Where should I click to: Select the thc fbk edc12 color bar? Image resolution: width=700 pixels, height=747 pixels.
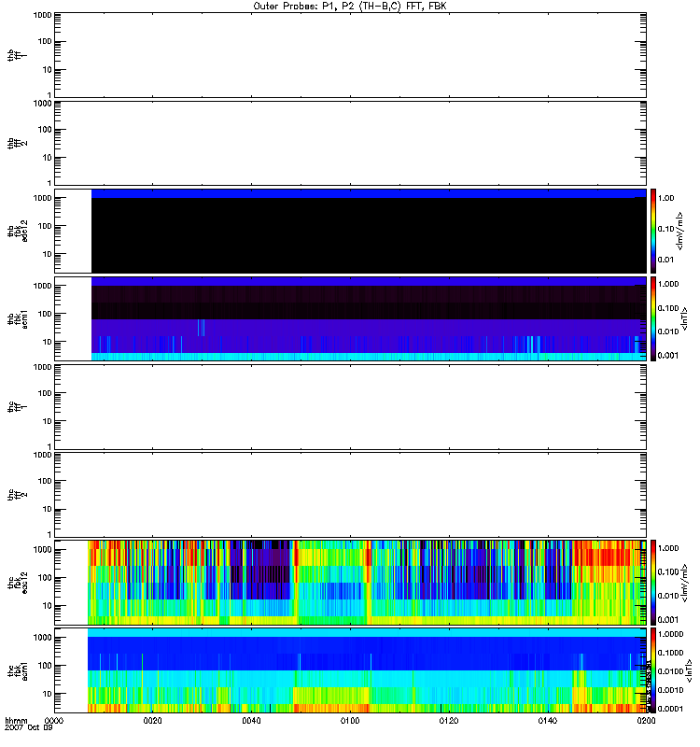coord(653,583)
